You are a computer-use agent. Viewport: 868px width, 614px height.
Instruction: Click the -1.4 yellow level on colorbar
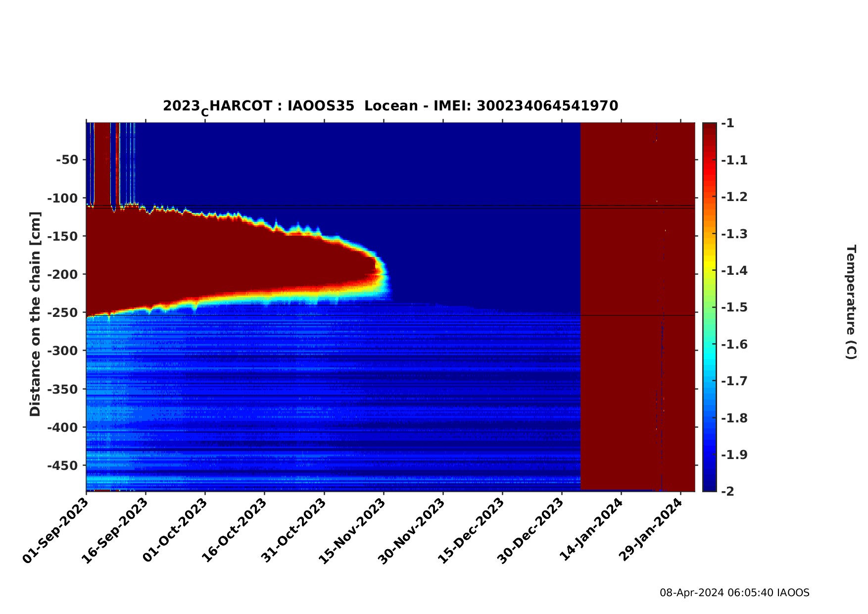pos(709,270)
